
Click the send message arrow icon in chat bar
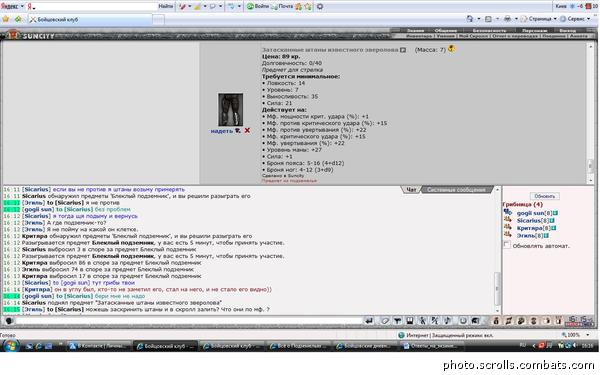tap(368, 321)
